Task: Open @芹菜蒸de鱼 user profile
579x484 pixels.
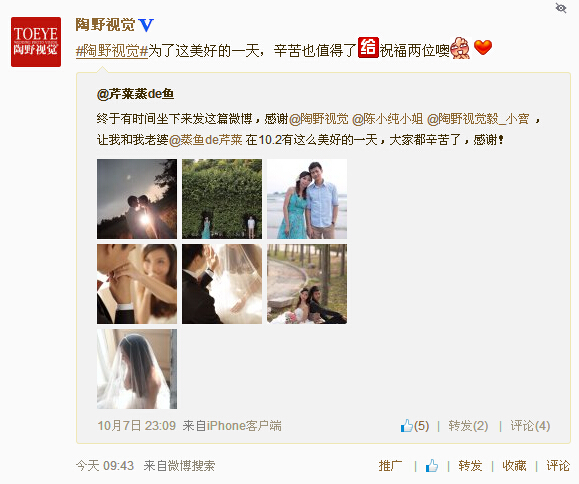Action: pos(135,94)
